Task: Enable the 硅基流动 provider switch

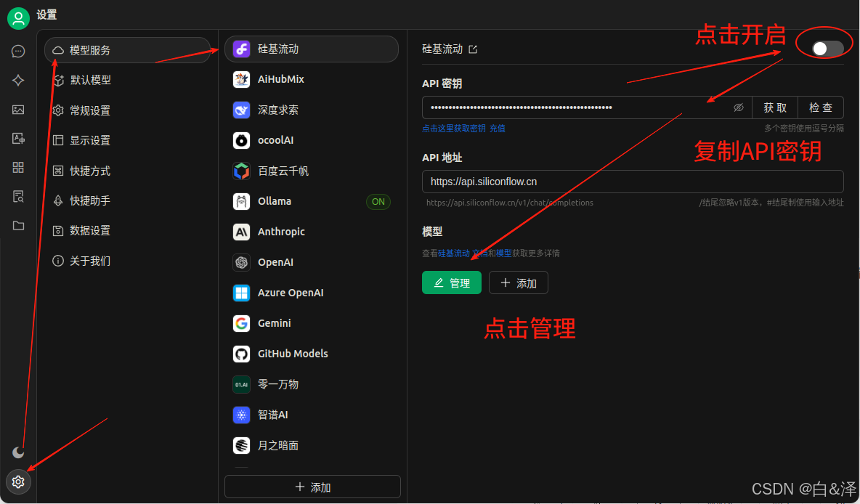Action: click(827, 49)
